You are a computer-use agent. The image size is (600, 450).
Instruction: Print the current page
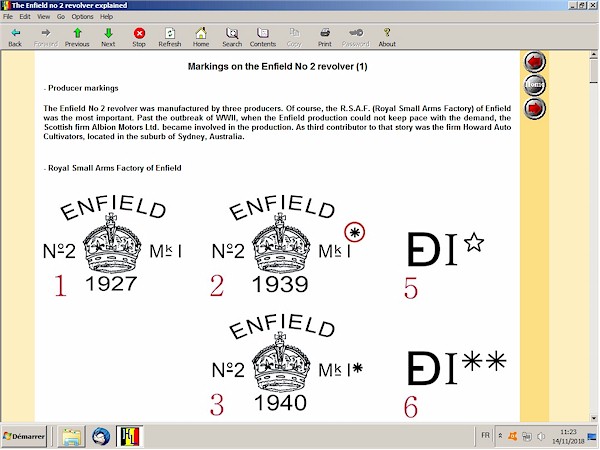point(325,37)
